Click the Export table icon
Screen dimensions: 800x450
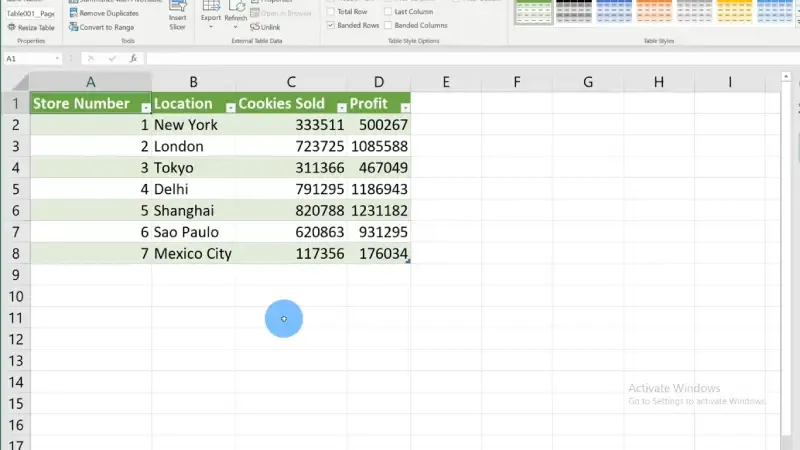211,7
